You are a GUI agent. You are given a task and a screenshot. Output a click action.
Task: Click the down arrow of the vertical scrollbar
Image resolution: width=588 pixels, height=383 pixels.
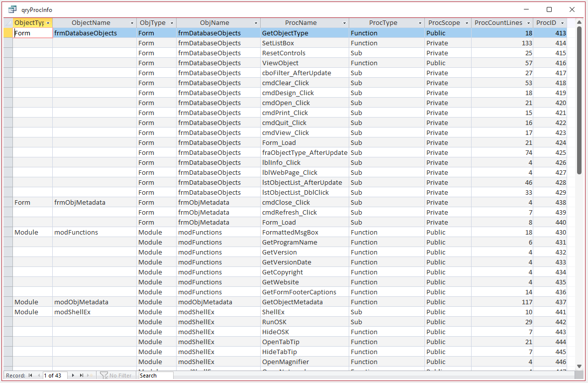580,366
